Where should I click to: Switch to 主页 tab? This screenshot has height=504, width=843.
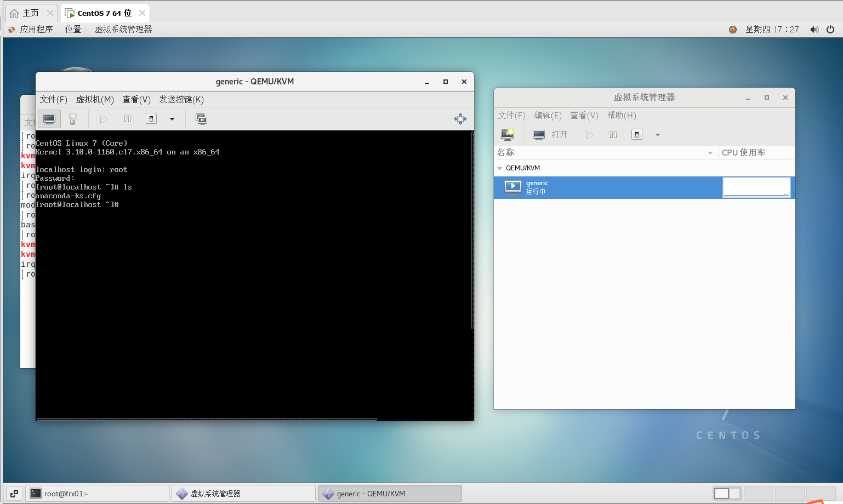[x=31, y=13]
